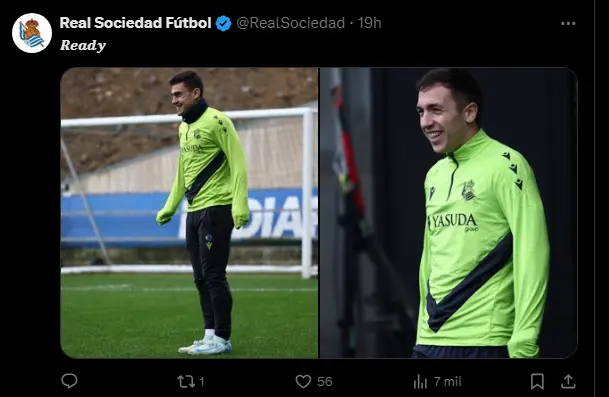Screen dimensions: 609x397
Task: Like the tweet with heart icon
Action: click(303, 381)
